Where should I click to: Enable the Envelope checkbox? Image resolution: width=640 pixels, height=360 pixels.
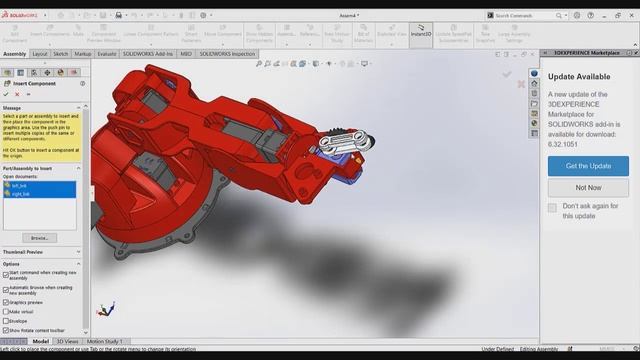[x=6, y=321]
